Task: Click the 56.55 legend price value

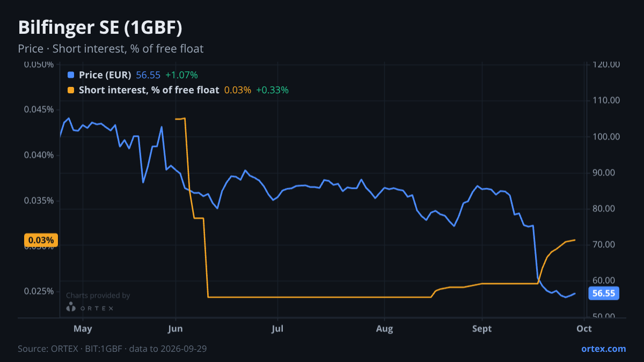Action: (148, 75)
